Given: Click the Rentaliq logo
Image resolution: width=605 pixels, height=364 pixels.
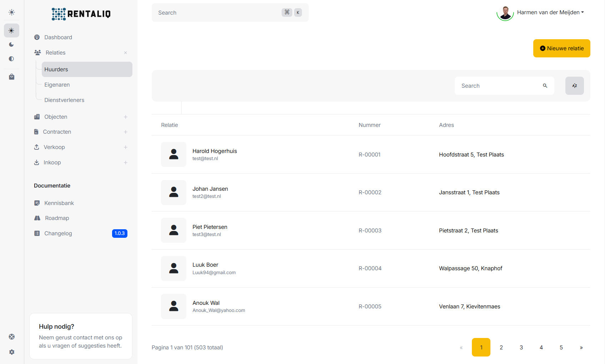Looking at the screenshot, I should (81, 14).
